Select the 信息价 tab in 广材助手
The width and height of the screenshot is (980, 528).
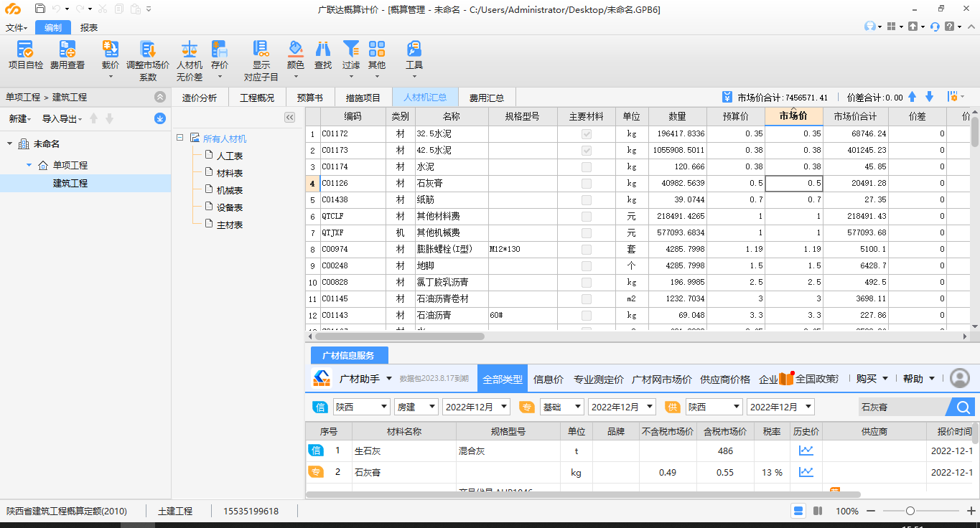coord(549,379)
